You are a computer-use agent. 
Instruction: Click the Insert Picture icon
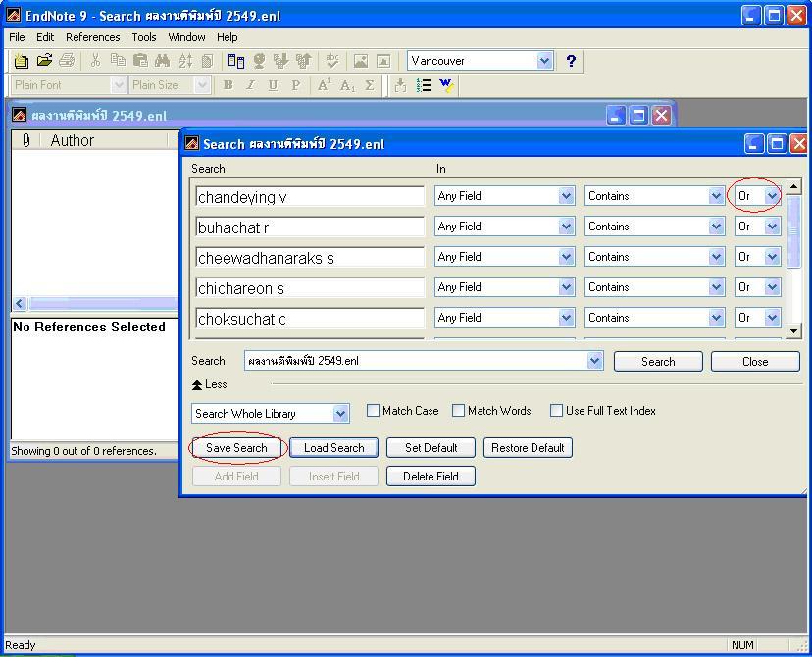point(361,61)
